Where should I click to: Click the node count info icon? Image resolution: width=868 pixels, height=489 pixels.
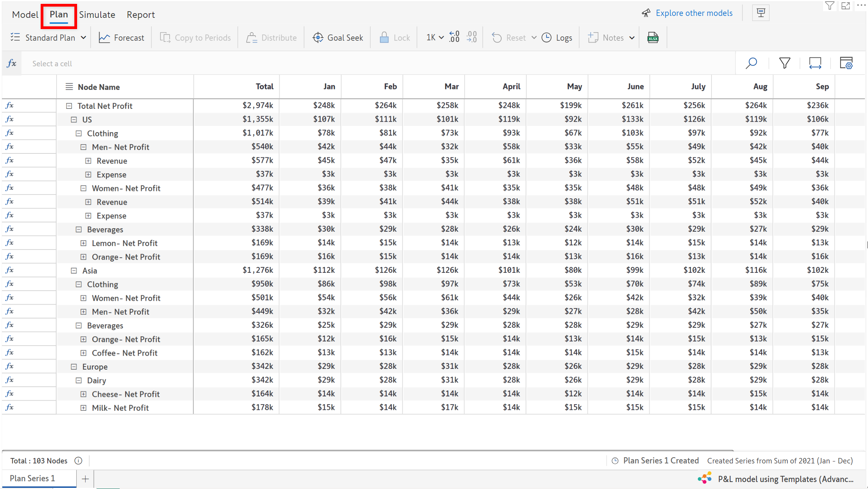(x=78, y=461)
